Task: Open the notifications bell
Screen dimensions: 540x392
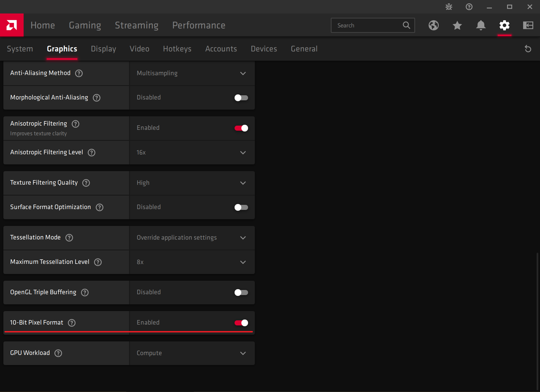Action: [x=481, y=25]
